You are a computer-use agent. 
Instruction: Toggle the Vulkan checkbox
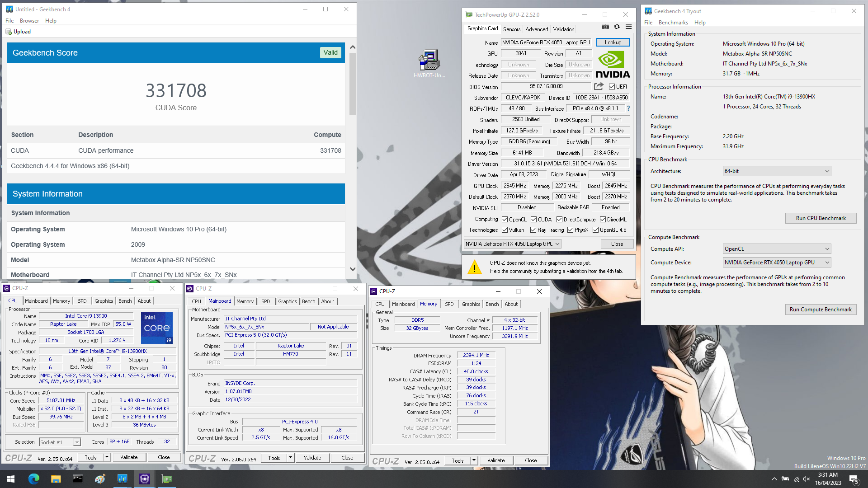(x=505, y=230)
